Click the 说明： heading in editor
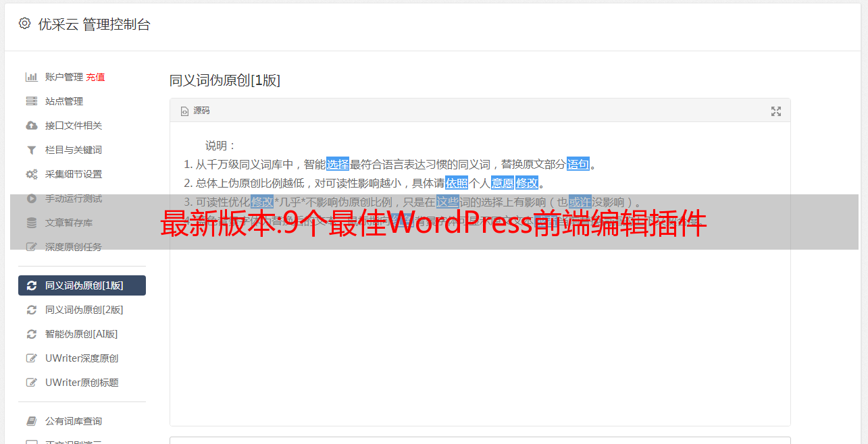The height and width of the screenshot is (444, 868). tap(221, 145)
